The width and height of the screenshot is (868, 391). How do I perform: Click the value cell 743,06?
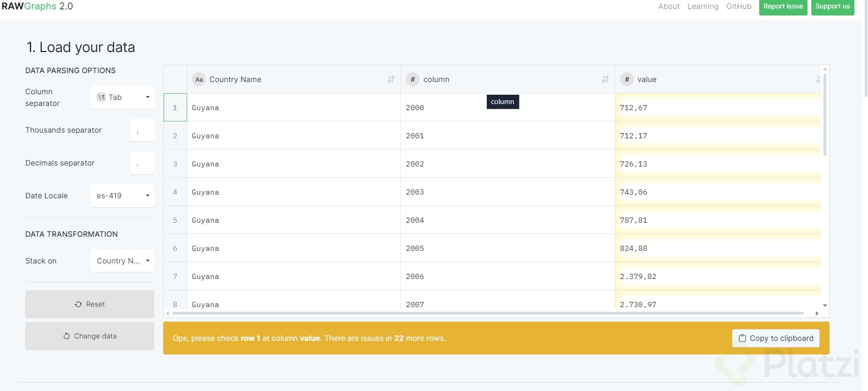(718, 192)
